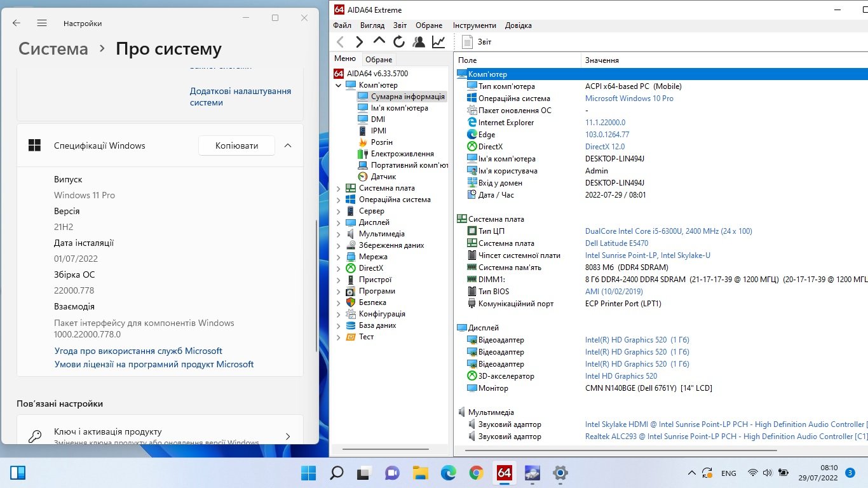Image resolution: width=868 pixels, height=488 pixels.
Task: Open the Вигляд menu
Action: click(x=372, y=25)
